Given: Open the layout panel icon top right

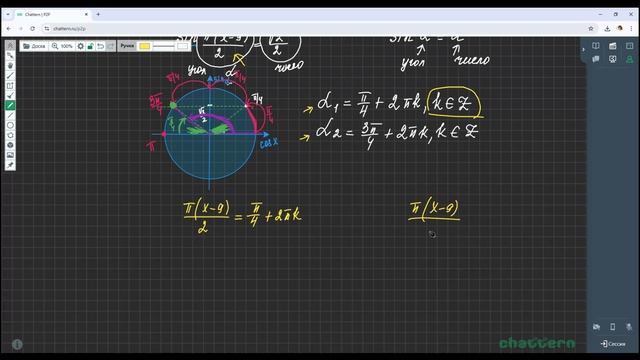Looking at the screenshot, I should [630, 46].
